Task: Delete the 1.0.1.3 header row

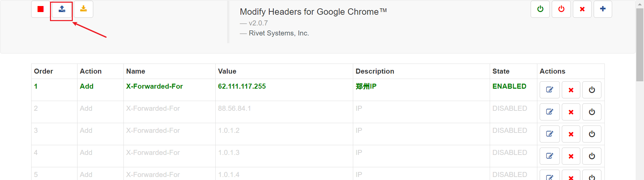Action: click(x=571, y=156)
